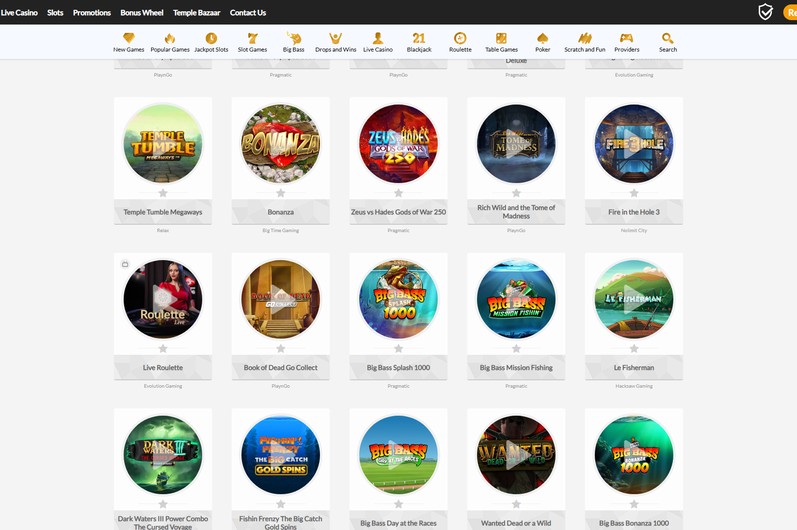The image size is (797, 530).
Task: Select the Jackpot Slots category icon
Action: click(x=211, y=38)
